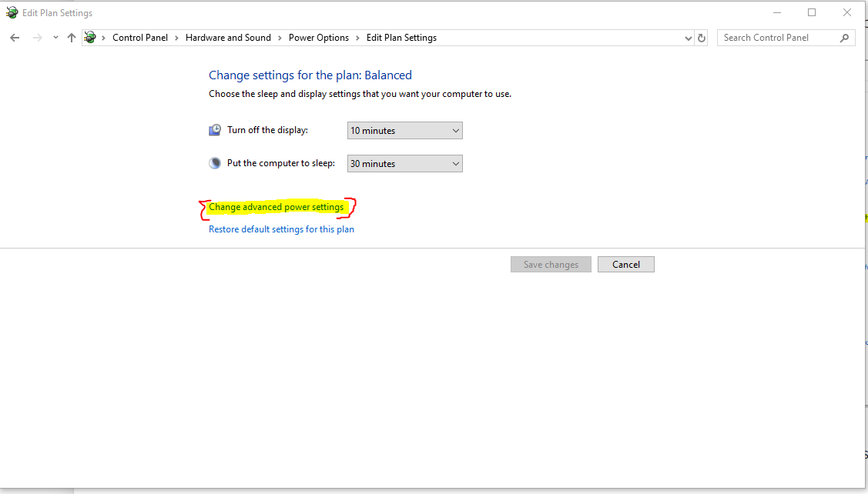
Task: Click Restore default settings for this plan
Action: [x=281, y=229]
